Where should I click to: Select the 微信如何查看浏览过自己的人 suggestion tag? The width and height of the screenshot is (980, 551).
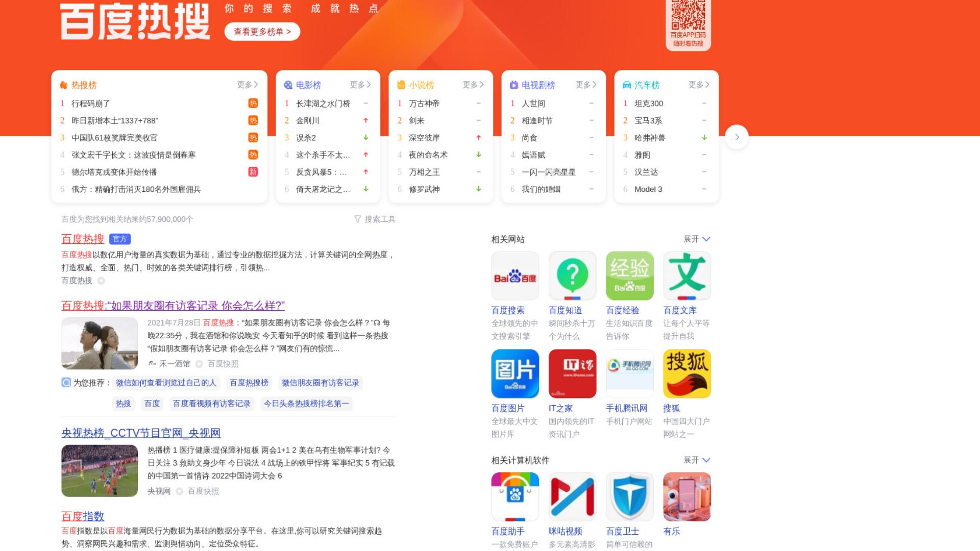[166, 383]
